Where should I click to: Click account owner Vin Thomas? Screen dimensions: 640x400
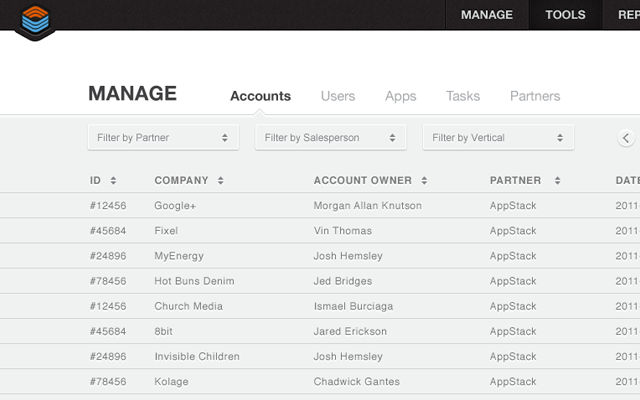343,231
